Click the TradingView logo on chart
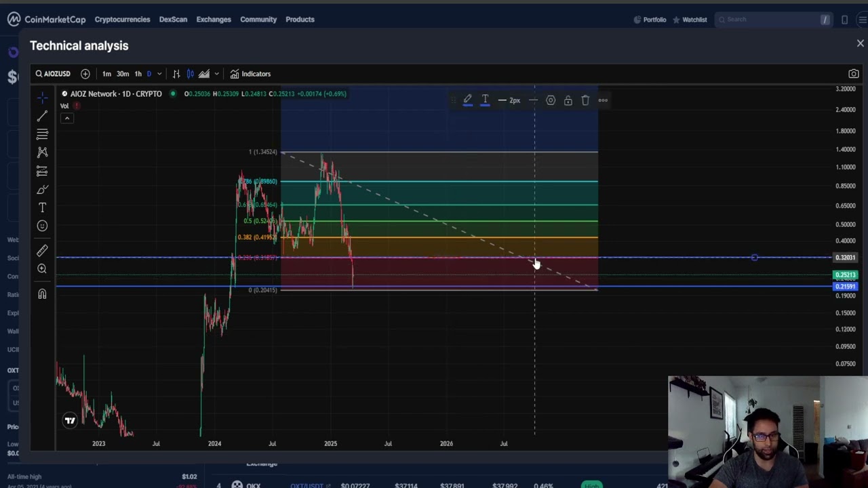The height and width of the screenshot is (488, 868). coord(70,421)
